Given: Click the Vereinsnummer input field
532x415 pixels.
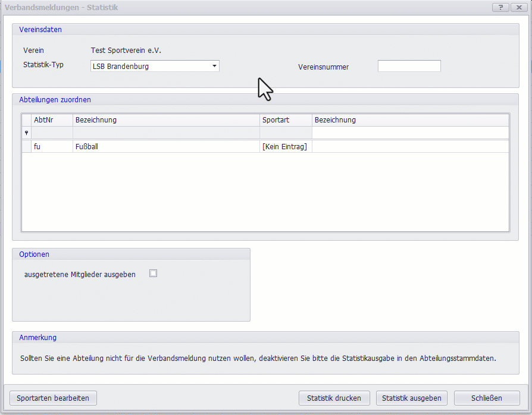Looking at the screenshot, I should [x=409, y=66].
